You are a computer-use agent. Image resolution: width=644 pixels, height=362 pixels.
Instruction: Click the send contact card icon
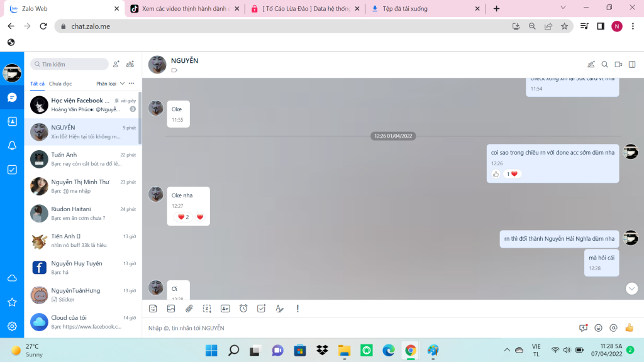coord(225,309)
